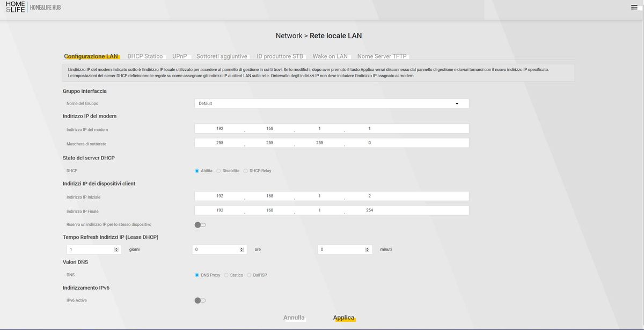Switch to Nome Server TFTP tab
Viewport: 644px width, 330px height.
tap(383, 56)
